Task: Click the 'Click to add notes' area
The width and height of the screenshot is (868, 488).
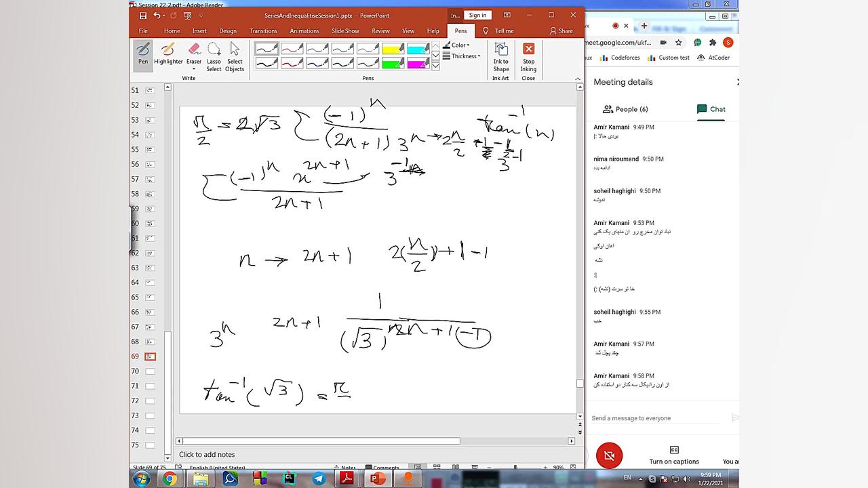Action: [x=207, y=455]
